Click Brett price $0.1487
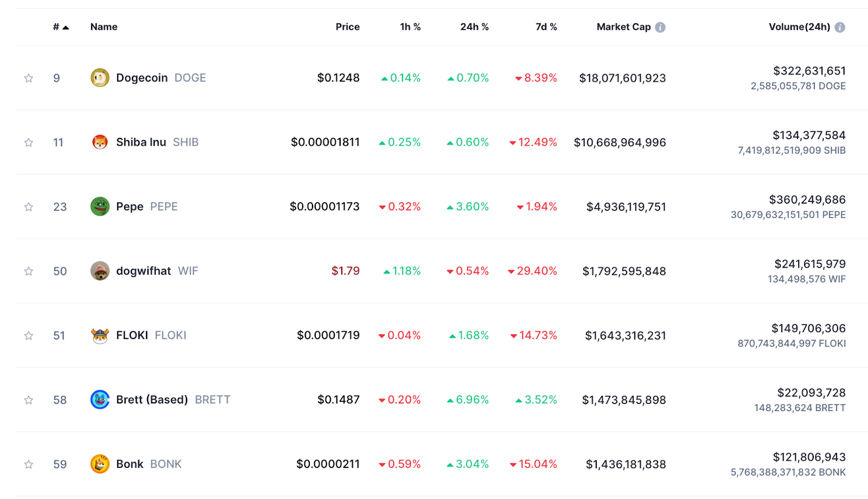 click(339, 400)
